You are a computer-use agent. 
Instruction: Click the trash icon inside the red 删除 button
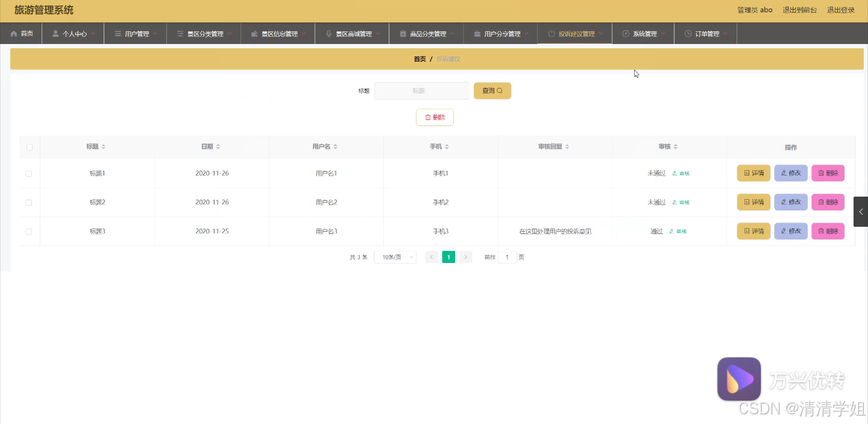pos(428,117)
